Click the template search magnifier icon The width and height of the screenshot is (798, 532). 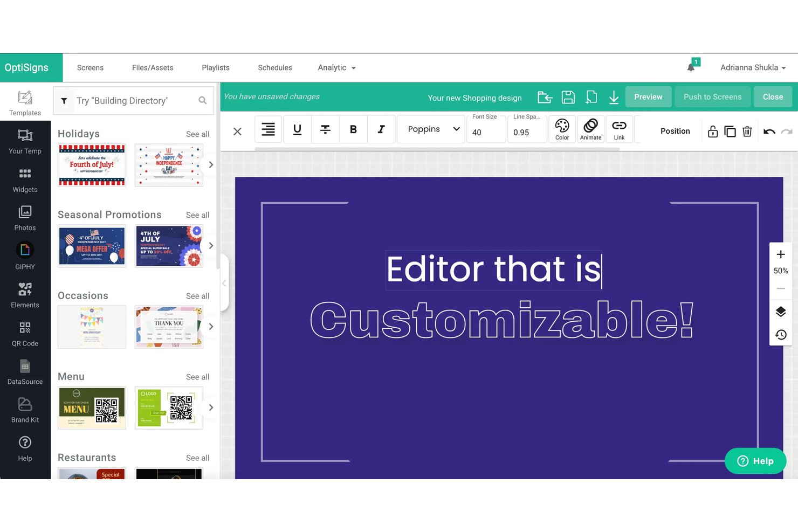tap(203, 100)
